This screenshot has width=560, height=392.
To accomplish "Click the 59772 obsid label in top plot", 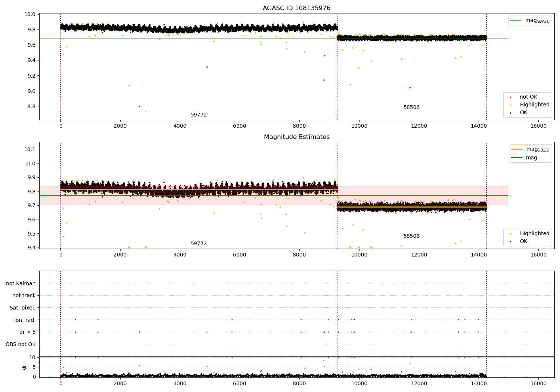I will coord(199,115).
